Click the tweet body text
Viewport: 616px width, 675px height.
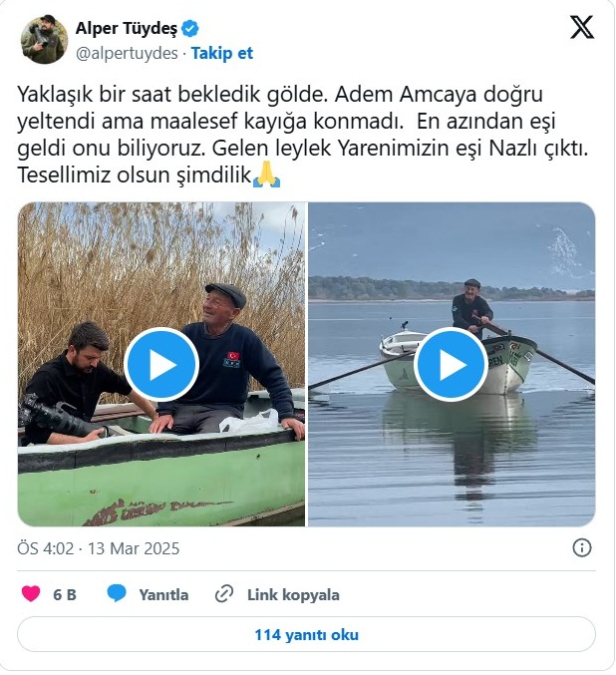pos(303,136)
